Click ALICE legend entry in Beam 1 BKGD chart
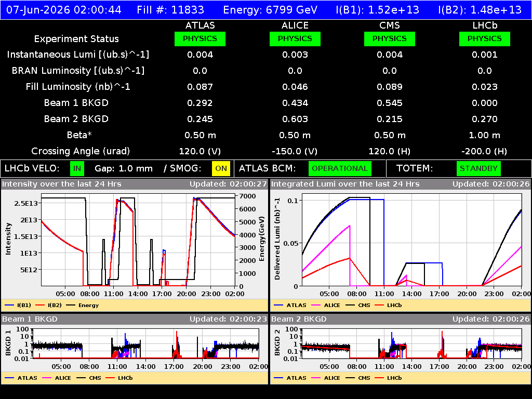 pyautogui.click(x=56, y=378)
